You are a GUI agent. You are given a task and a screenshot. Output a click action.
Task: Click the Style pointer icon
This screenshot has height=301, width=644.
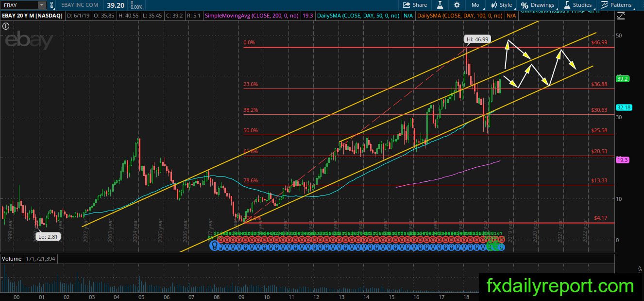[x=494, y=5]
